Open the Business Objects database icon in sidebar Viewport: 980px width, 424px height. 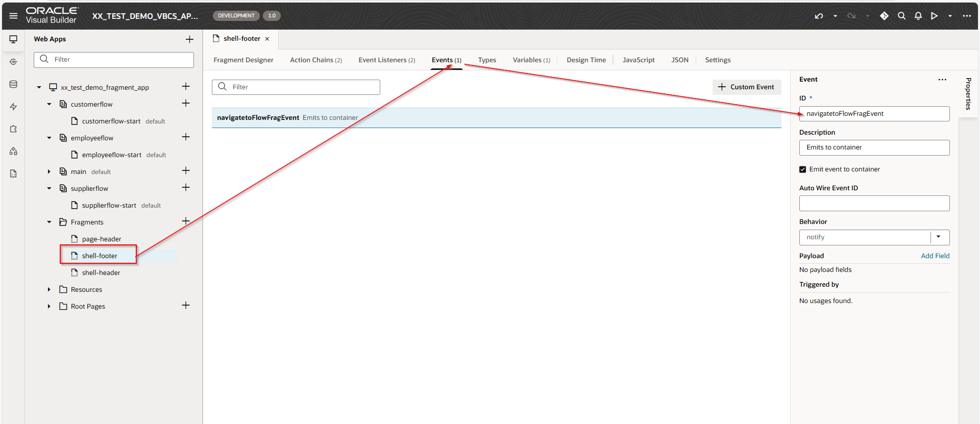point(13,84)
